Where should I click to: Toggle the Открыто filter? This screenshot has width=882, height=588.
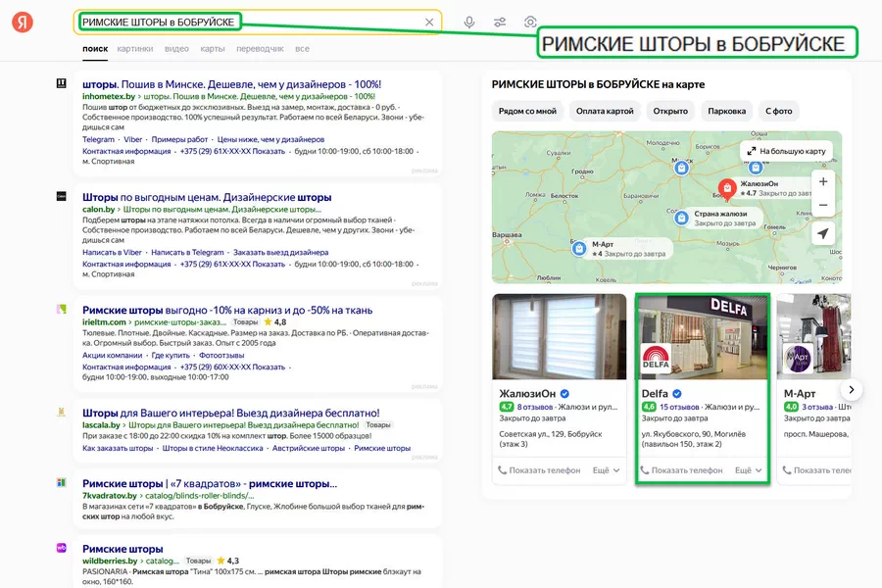coord(670,111)
